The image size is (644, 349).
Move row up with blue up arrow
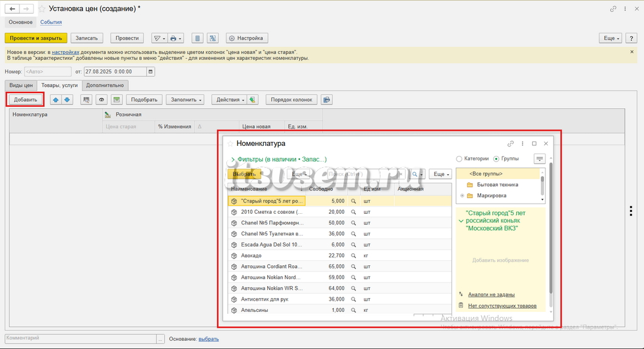pyautogui.click(x=56, y=100)
